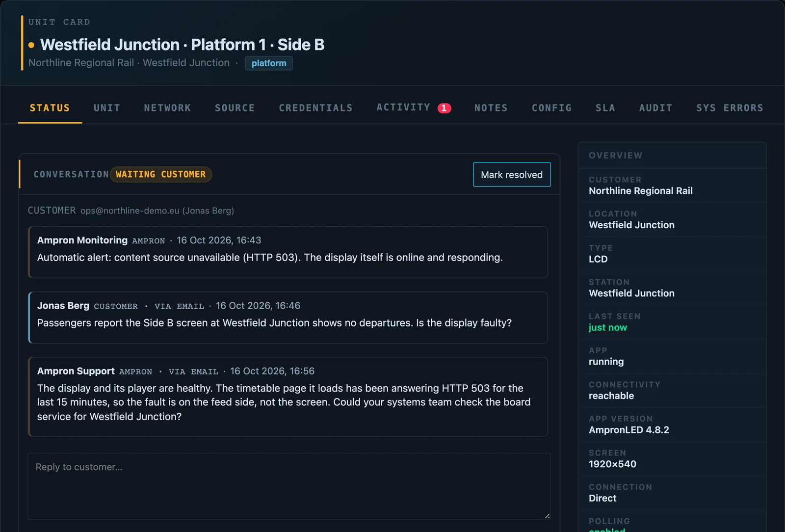Image resolution: width=785 pixels, height=532 pixels.
Task: Open the Sys Errors tab
Action: point(730,108)
